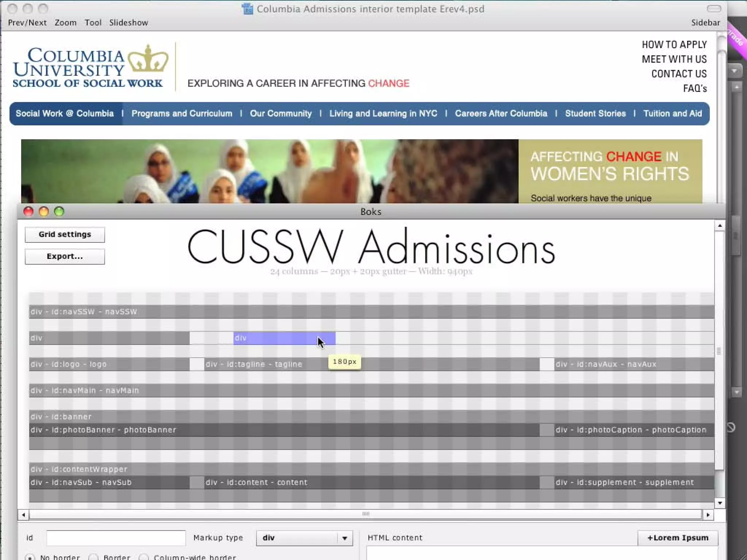The width and height of the screenshot is (747, 560).
Task: Click the horizontal scrollbar left arrow
Action: tap(23, 515)
